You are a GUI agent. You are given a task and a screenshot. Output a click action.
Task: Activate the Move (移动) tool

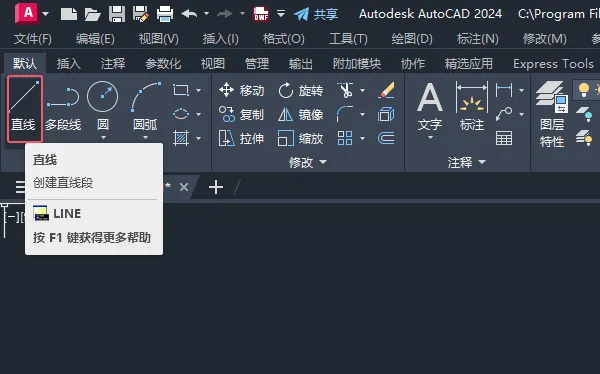241,90
